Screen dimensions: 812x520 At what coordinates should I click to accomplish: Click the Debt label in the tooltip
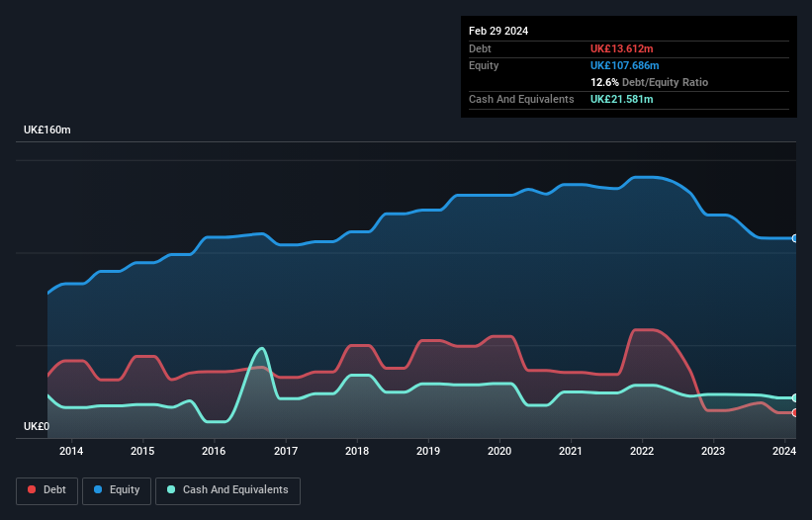(480, 48)
